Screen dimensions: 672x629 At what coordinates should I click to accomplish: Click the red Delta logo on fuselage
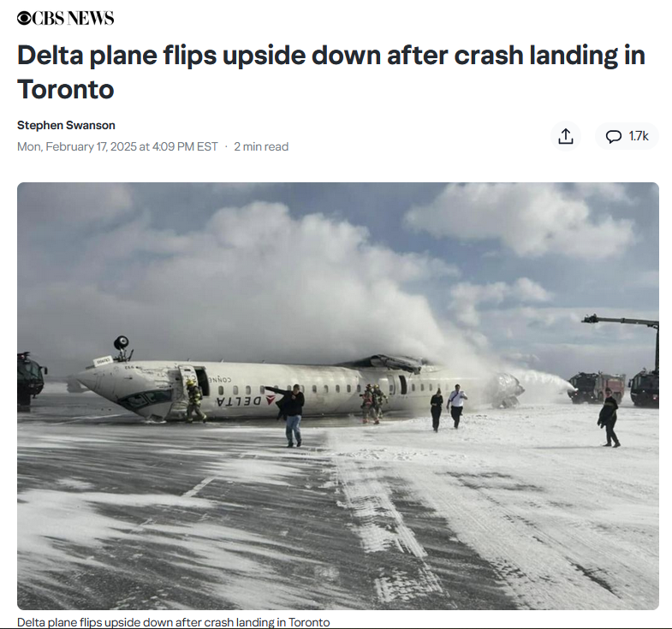pos(271,401)
